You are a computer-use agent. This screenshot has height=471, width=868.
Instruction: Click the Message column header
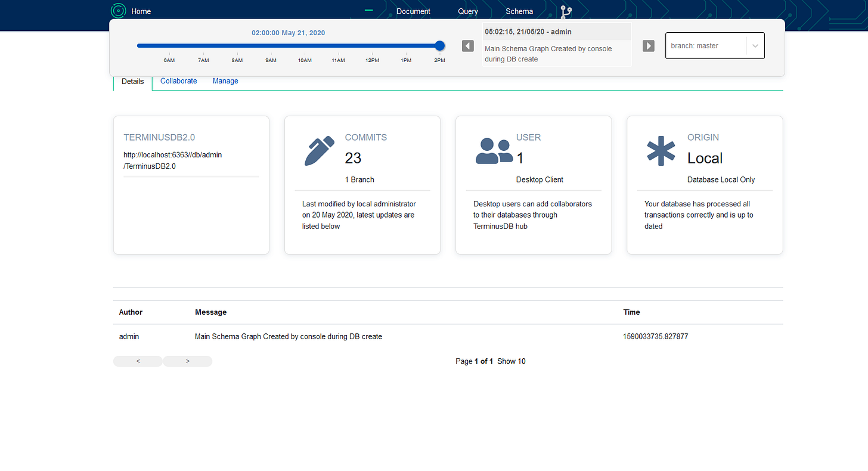click(x=210, y=312)
